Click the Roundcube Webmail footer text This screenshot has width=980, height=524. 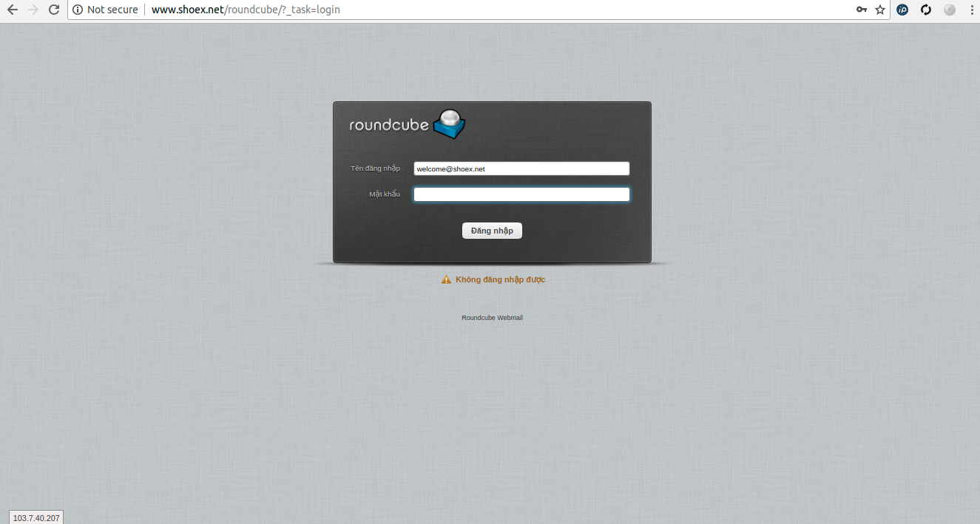492,318
